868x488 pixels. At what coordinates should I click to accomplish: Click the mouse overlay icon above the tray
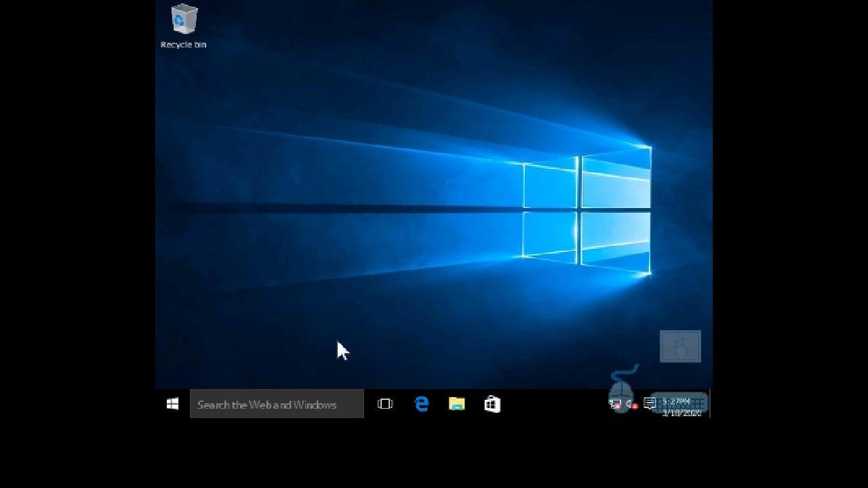(x=622, y=390)
